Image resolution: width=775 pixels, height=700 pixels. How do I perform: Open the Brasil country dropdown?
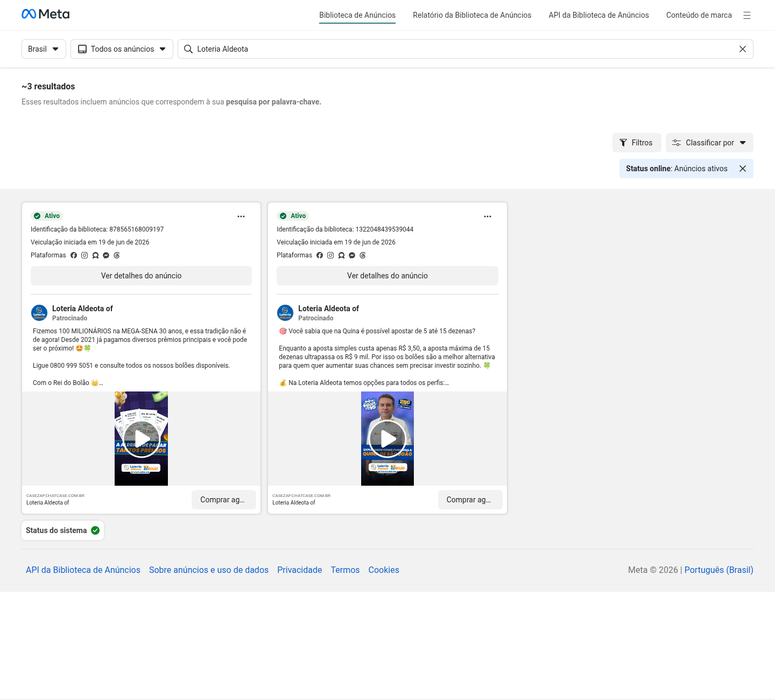coord(44,49)
